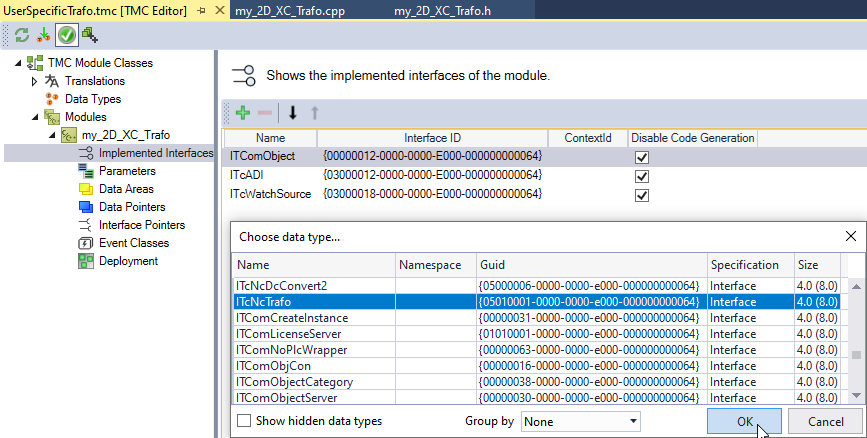Screen dimensions: 867x438
Task: Click the data type list scrollbar up arrow
Action: tap(856, 286)
